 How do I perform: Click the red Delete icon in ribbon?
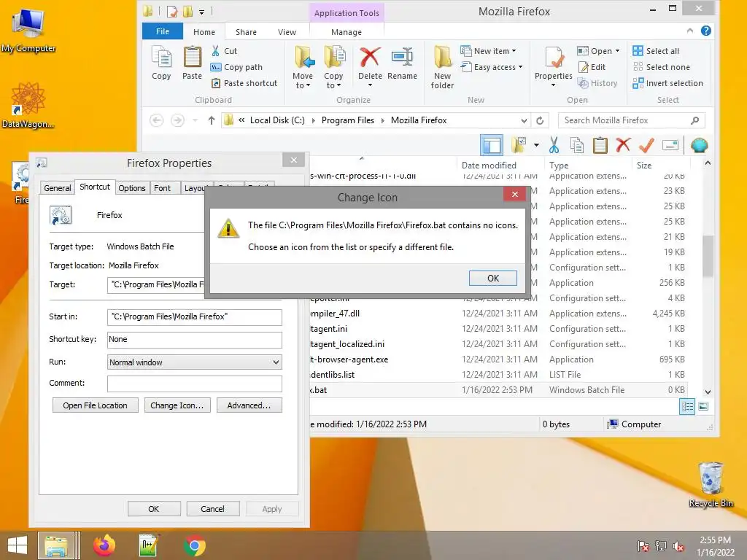coord(370,58)
